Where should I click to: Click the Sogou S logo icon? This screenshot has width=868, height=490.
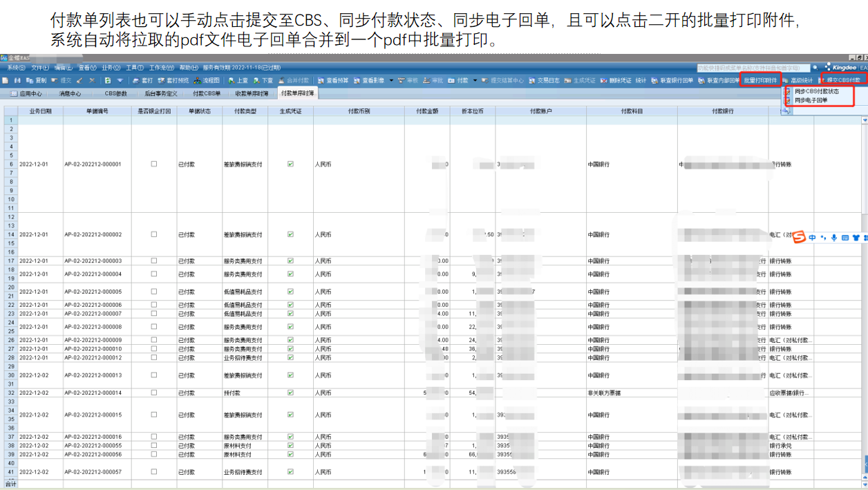799,238
